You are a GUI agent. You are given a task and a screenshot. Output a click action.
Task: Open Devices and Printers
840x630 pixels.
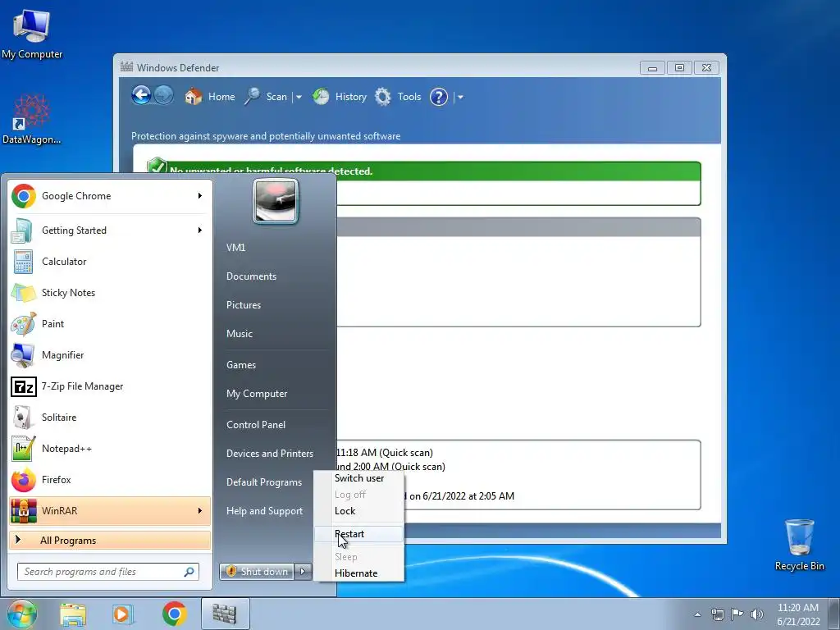[x=270, y=453]
